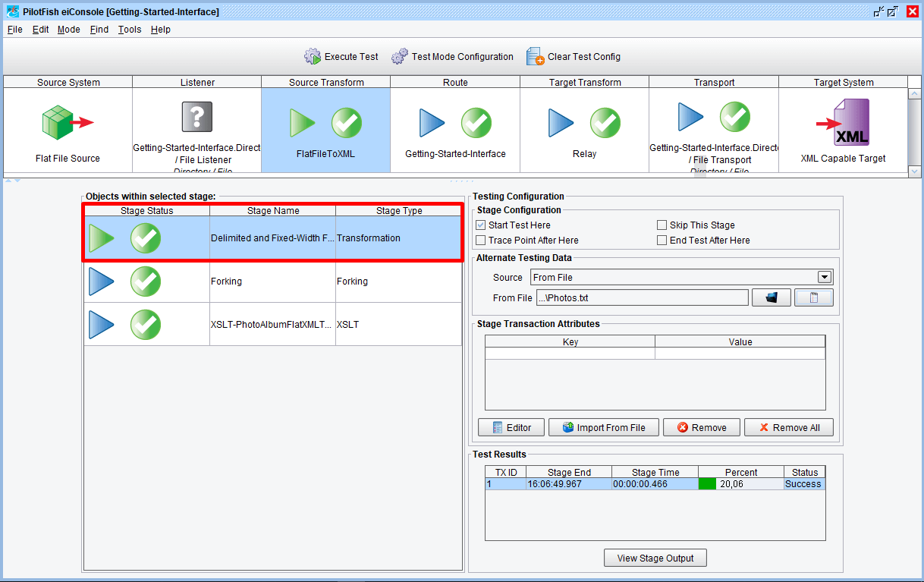
Task: Click the green checkmark in FlatFileToXML stage
Action: point(347,123)
